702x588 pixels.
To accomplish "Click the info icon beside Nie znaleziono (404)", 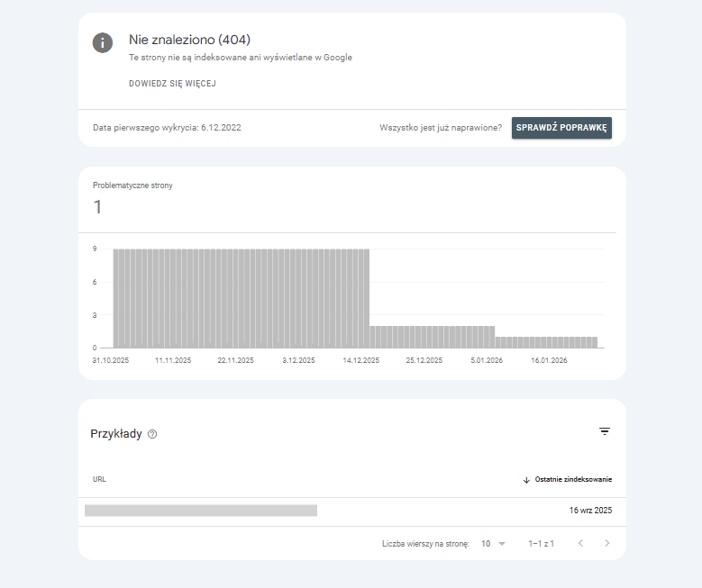I will pos(103,43).
